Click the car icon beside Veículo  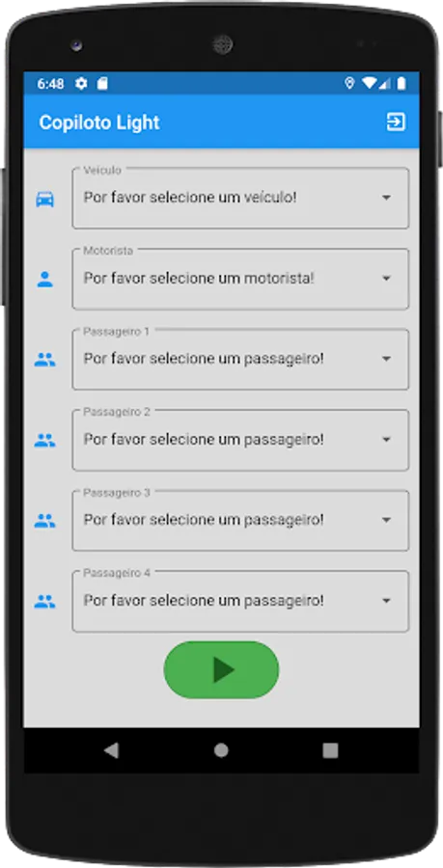(44, 200)
